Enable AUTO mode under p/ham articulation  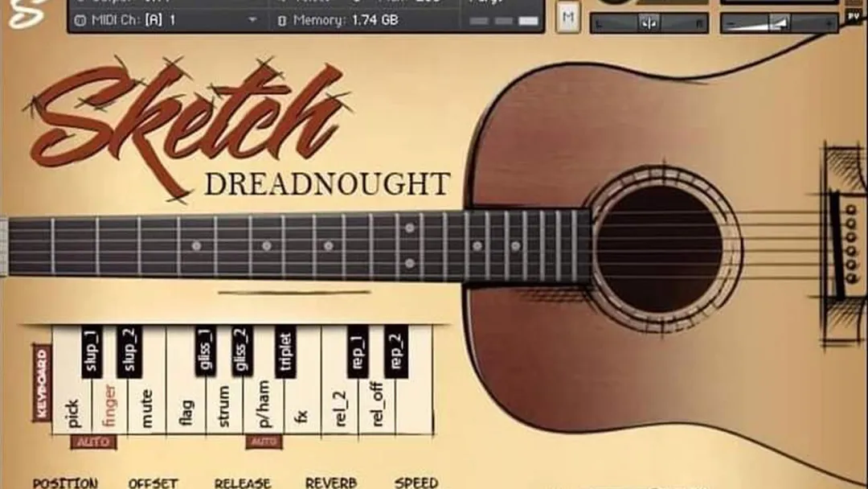(x=265, y=441)
